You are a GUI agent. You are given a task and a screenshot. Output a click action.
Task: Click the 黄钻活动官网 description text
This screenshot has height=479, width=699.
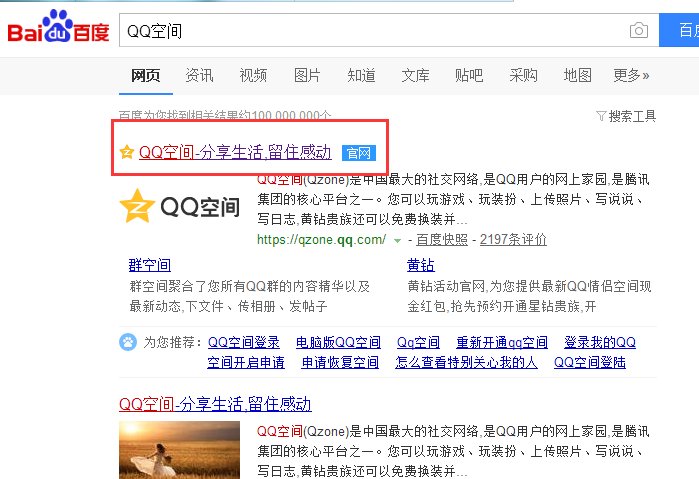529,296
